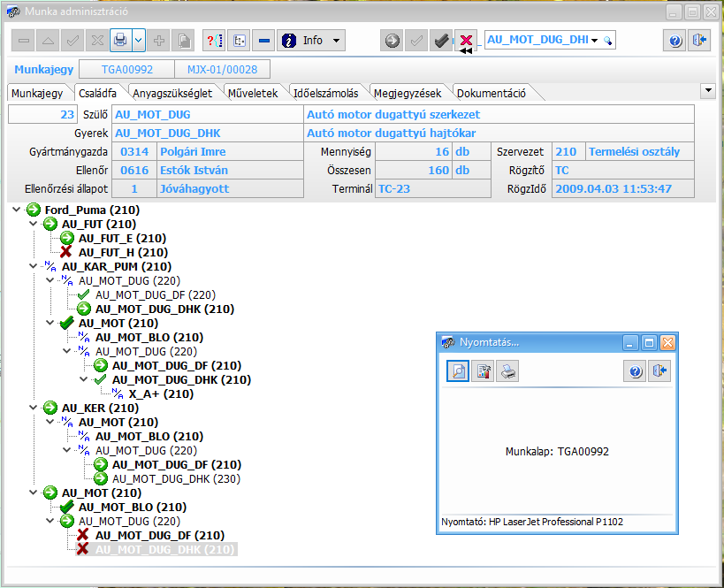Click the printer icon in the main toolbar
The width and height of the screenshot is (724, 588).
[x=120, y=41]
